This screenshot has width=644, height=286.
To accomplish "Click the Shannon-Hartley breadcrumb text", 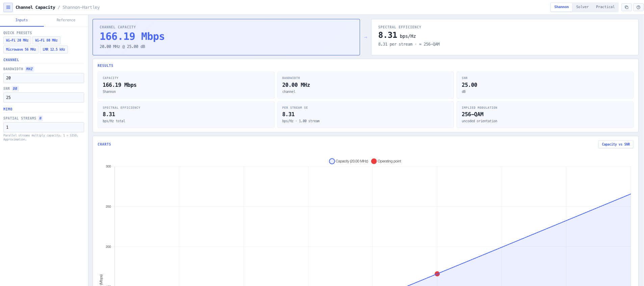I will coord(81,7).
